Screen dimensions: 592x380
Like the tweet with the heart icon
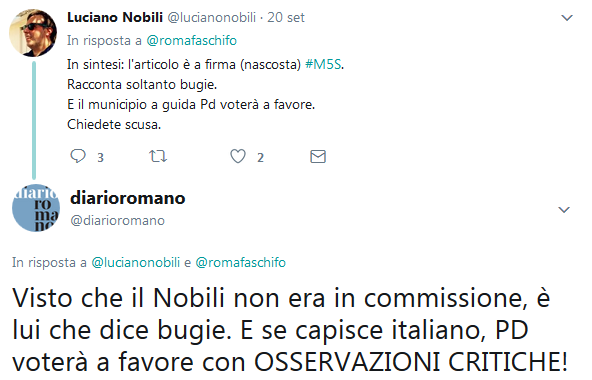[x=238, y=156]
